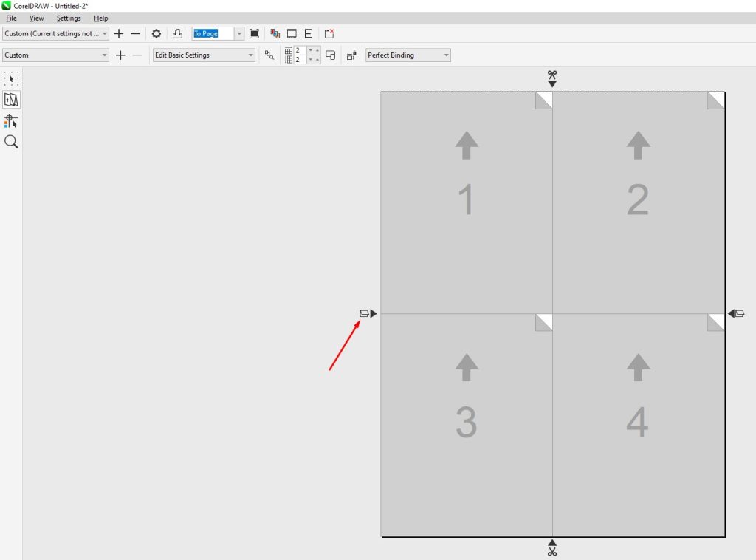Viewport: 756px width, 560px height.
Task: Remove preset using the minus button
Action: coord(136,33)
